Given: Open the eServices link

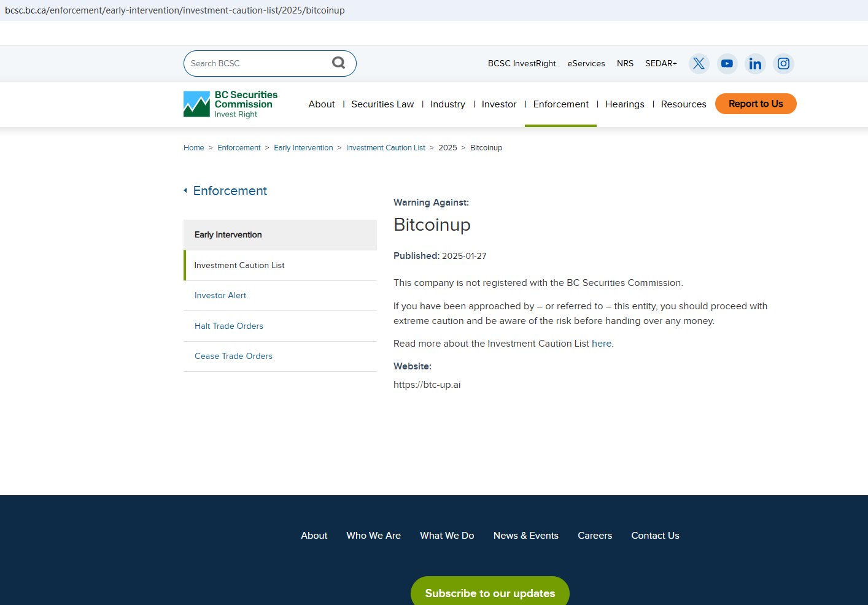Looking at the screenshot, I should tap(586, 63).
